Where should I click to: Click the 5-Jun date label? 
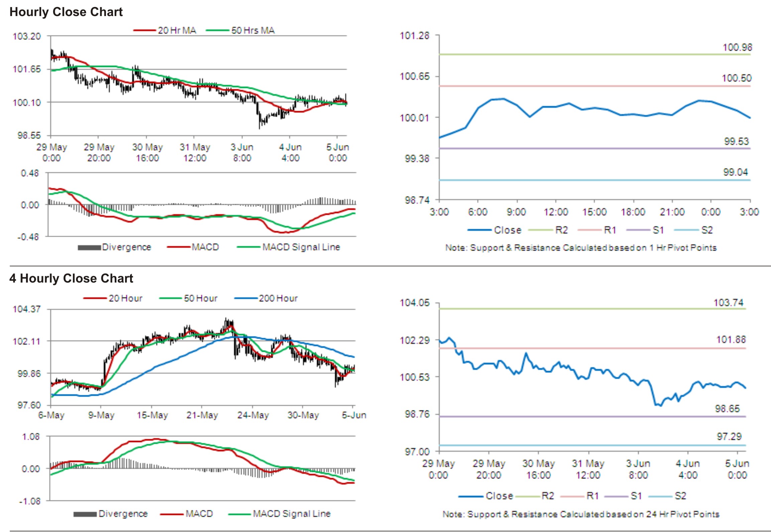pyautogui.click(x=354, y=415)
